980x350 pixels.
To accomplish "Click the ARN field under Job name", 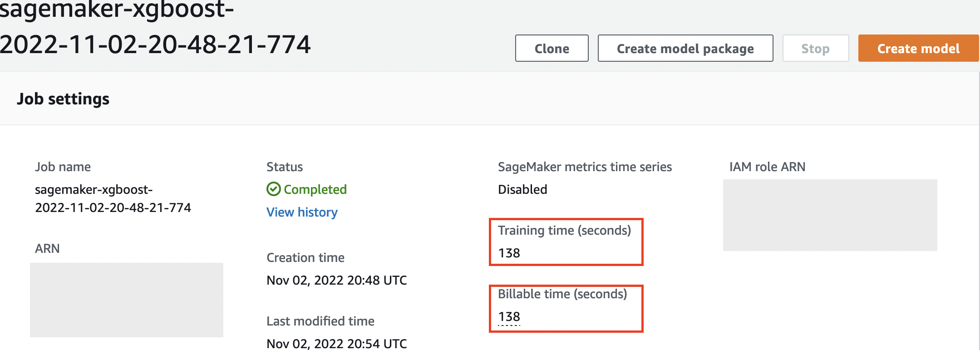I will click(47, 248).
